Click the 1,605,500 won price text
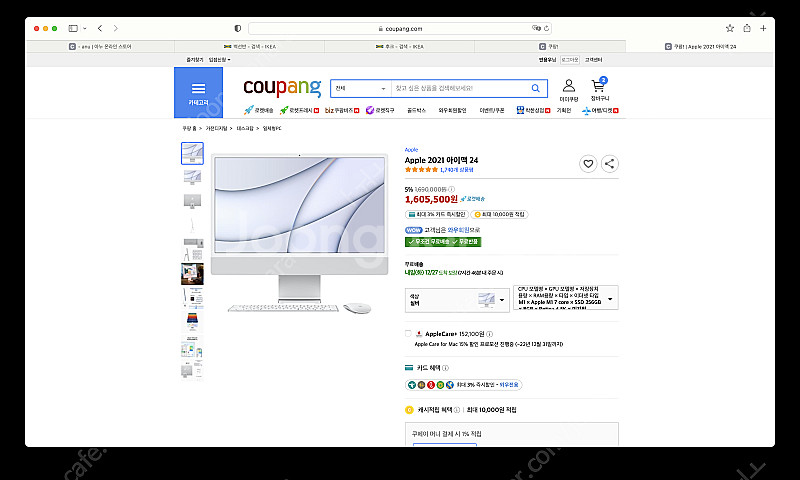800x480 pixels. (431, 199)
